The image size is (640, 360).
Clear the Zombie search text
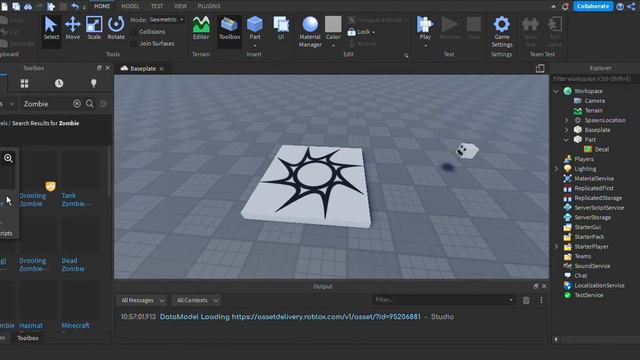77,104
